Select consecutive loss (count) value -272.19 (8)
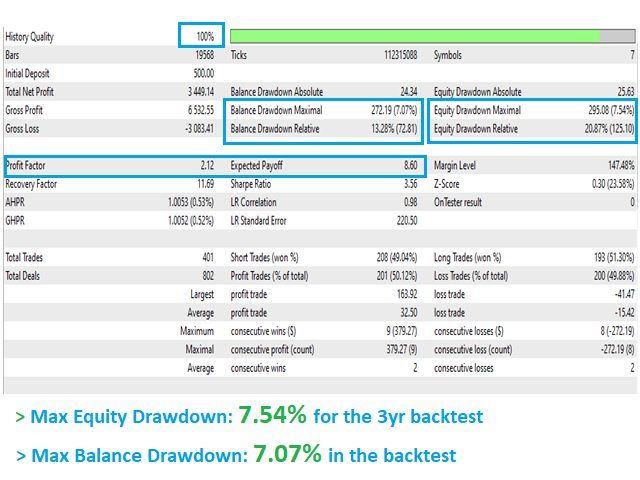Image resolution: width=640 pixels, height=480 pixels. (617, 349)
